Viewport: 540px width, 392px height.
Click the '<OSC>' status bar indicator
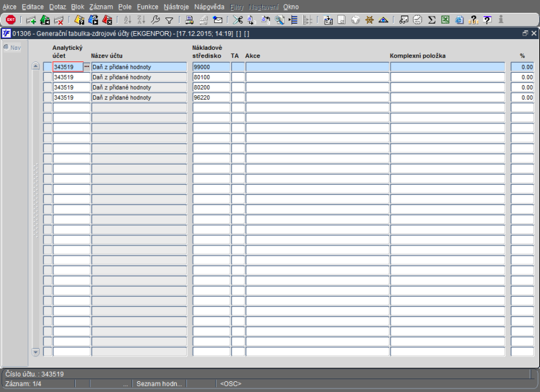pyautogui.click(x=231, y=384)
